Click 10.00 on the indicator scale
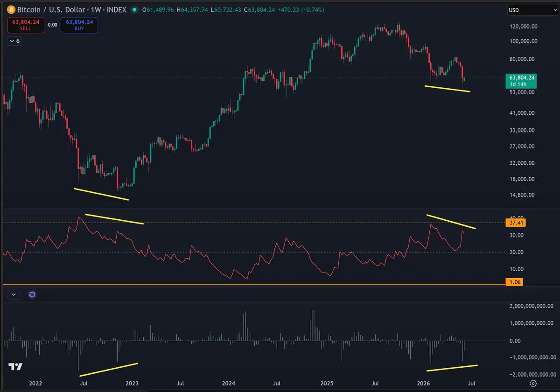The height and width of the screenshot is (392, 560). 517,269
